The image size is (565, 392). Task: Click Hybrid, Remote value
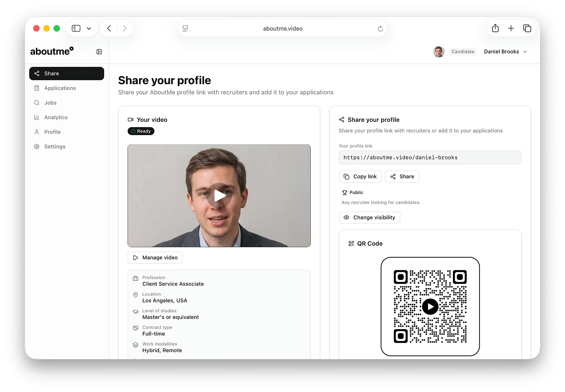(162, 350)
